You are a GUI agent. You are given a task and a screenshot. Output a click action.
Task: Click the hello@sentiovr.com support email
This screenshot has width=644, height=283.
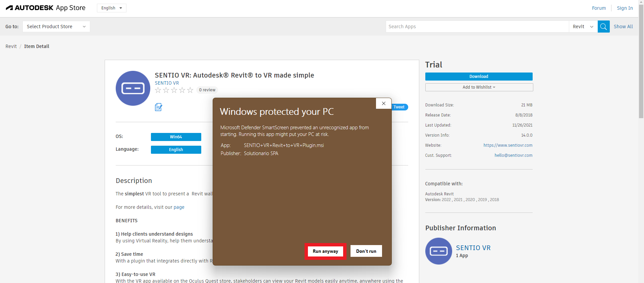point(514,155)
